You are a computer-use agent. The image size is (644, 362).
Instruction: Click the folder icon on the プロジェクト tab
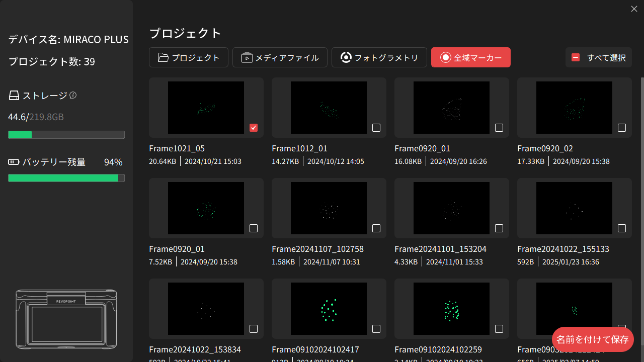click(163, 57)
